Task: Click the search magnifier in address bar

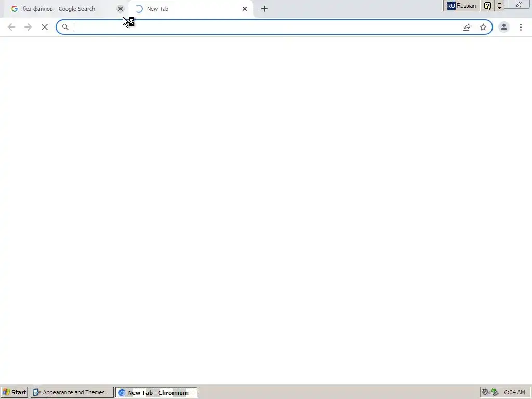Action: (65, 27)
